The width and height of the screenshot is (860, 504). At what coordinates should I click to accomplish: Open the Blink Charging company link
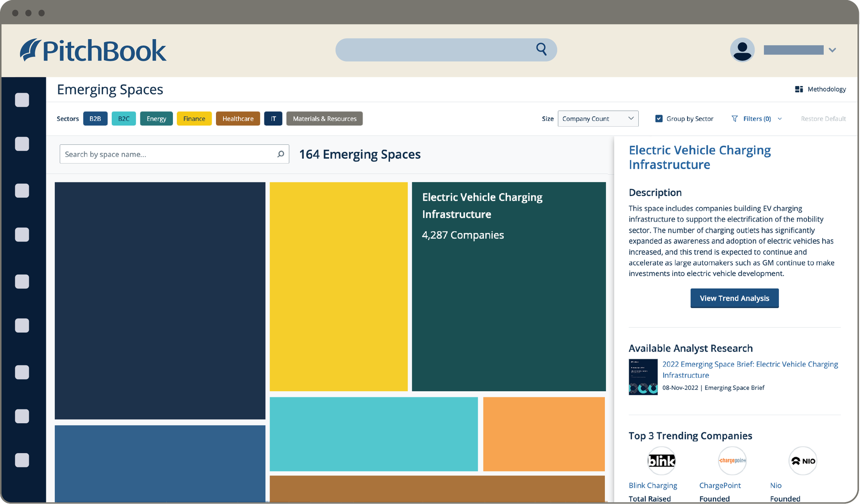653,485
